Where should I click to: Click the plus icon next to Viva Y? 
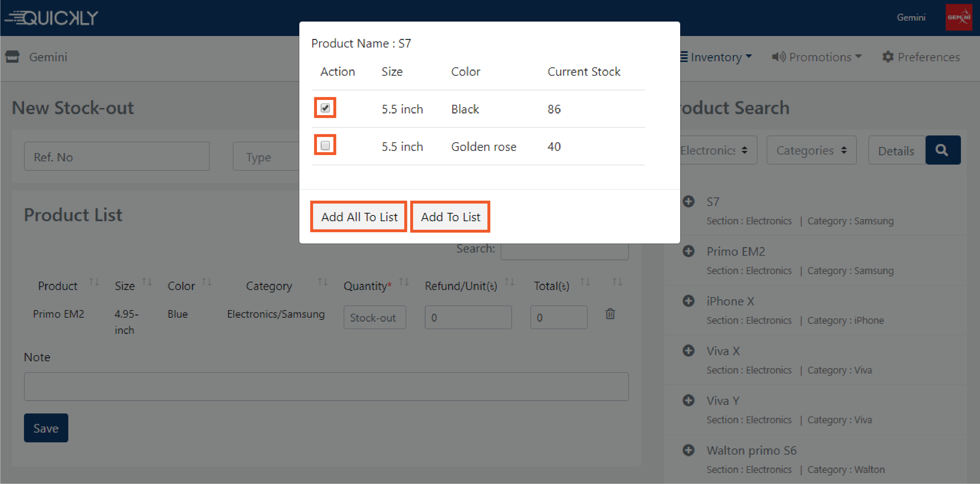(x=688, y=400)
